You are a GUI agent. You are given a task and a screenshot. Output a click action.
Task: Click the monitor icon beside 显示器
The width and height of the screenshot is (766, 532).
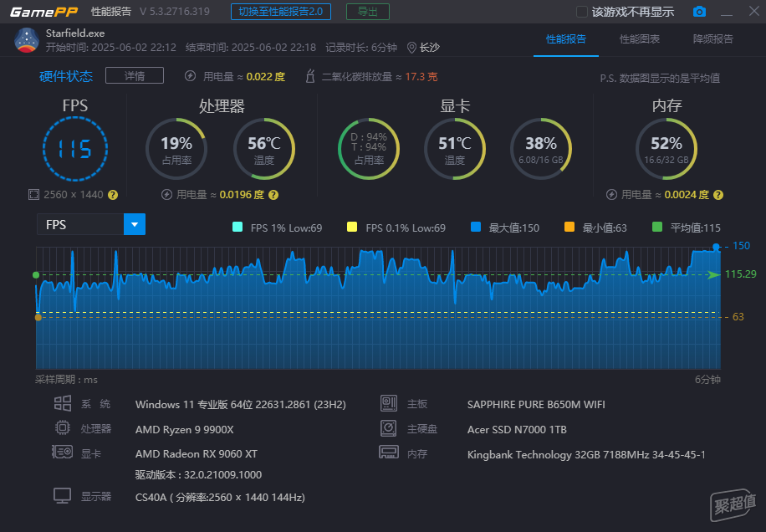coord(63,496)
